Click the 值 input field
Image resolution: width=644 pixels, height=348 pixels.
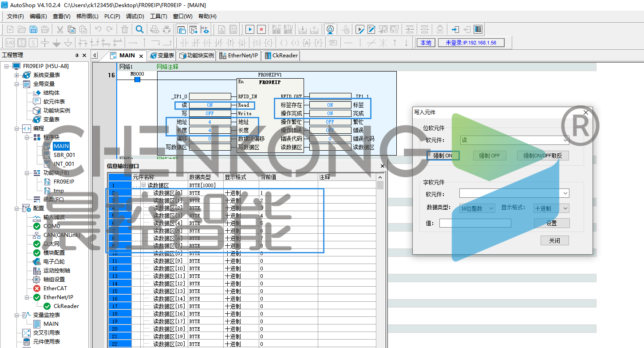pyautogui.click(x=475, y=223)
